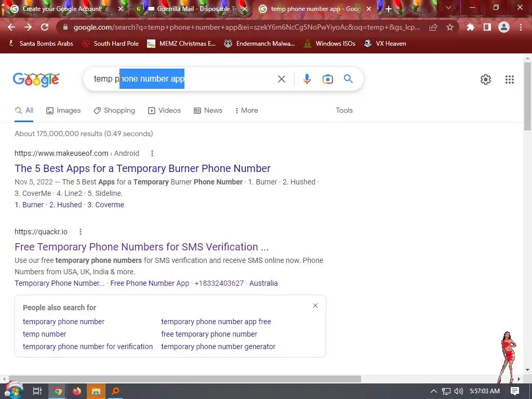Open the MEMZ Christmas bookmark
532x399 pixels.
pos(181,44)
